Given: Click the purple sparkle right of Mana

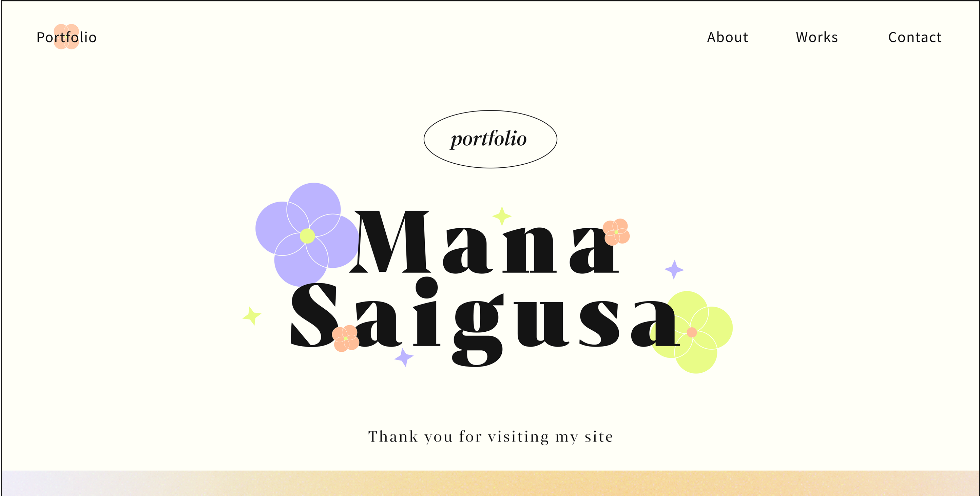Looking at the screenshot, I should pos(674,269).
